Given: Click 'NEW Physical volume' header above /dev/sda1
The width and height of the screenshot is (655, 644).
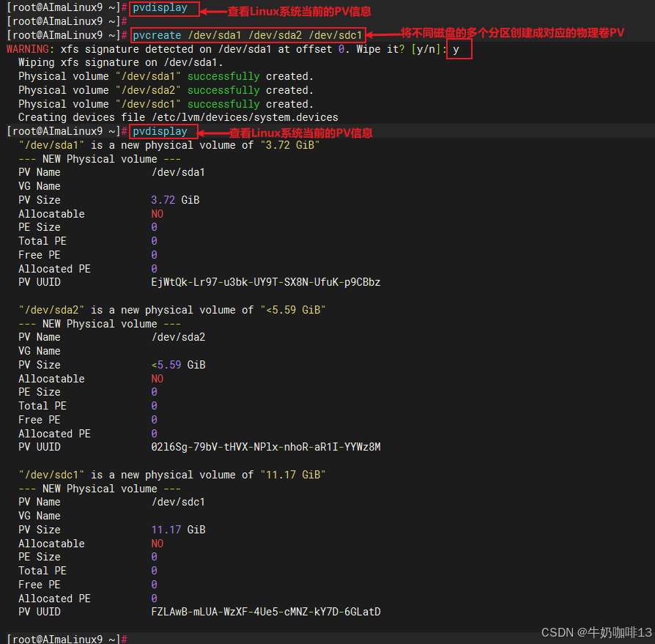Looking at the screenshot, I should 100,159.
